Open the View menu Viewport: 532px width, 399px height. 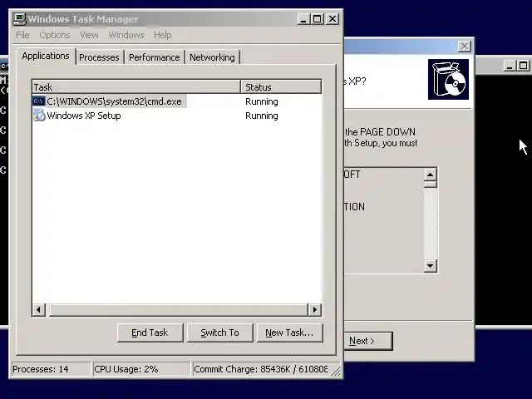click(89, 35)
